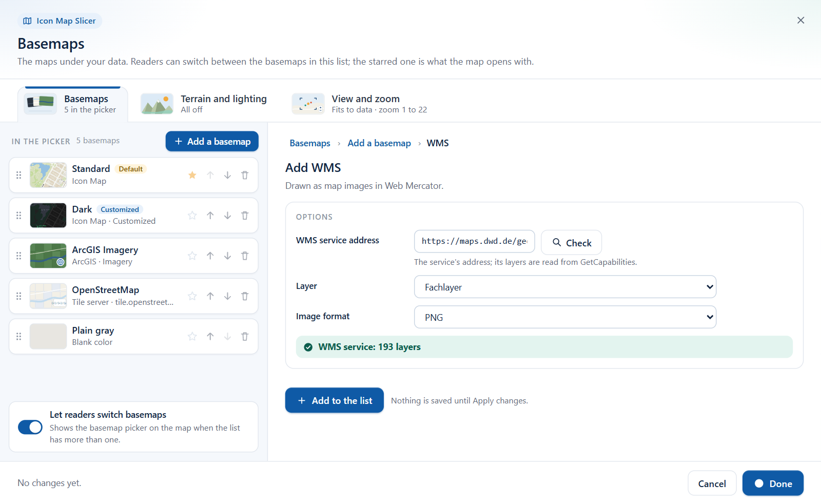Move Dark basemap up with arrow
The image size is (821, 504).
(210, 216)
